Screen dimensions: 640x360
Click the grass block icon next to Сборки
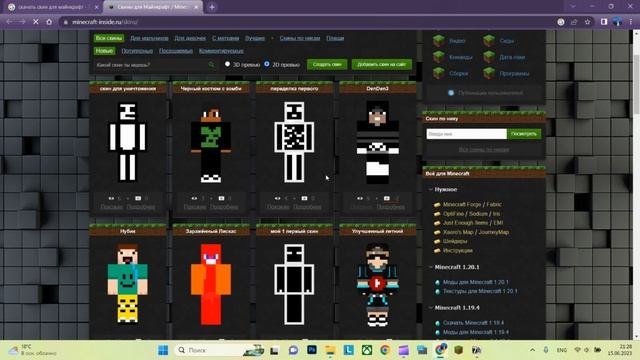(x=439, y=73)
